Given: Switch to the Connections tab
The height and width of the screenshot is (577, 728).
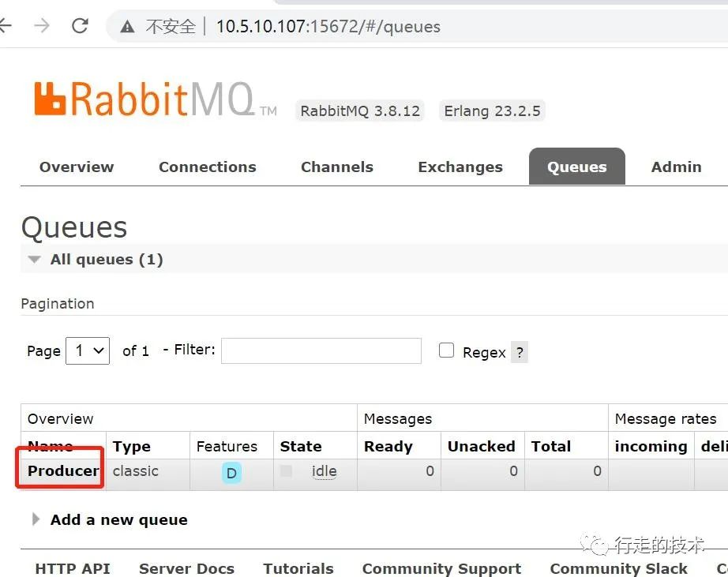Looking at the screenshot, I should (208, 167).
